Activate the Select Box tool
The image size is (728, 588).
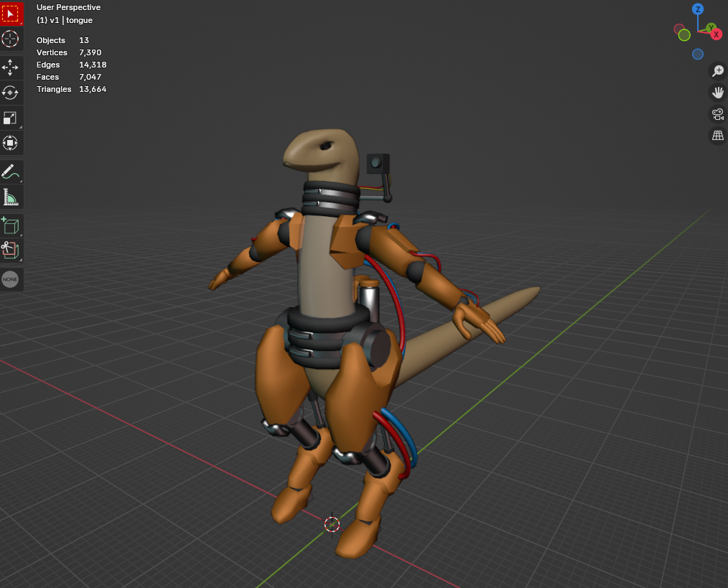tap(10, 14)
